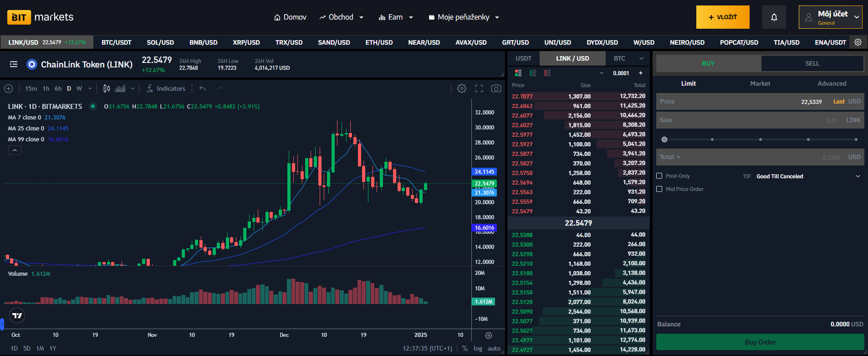Toggle log scale on chart
The image size is (868, 356).
(x=478, y=348)
